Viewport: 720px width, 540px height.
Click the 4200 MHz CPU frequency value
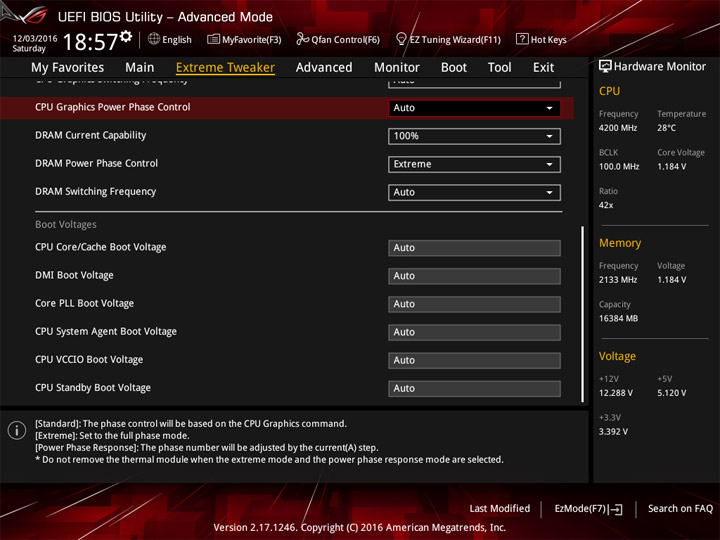(618, 128)
